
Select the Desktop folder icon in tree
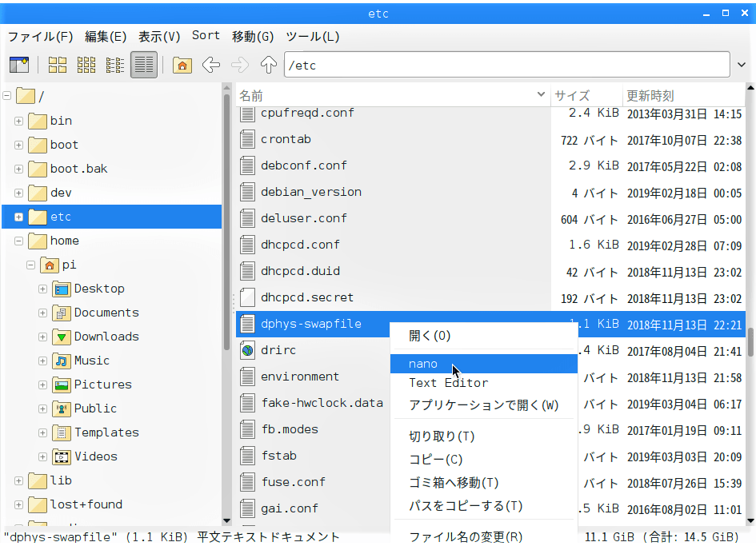[x=62, y=289]
